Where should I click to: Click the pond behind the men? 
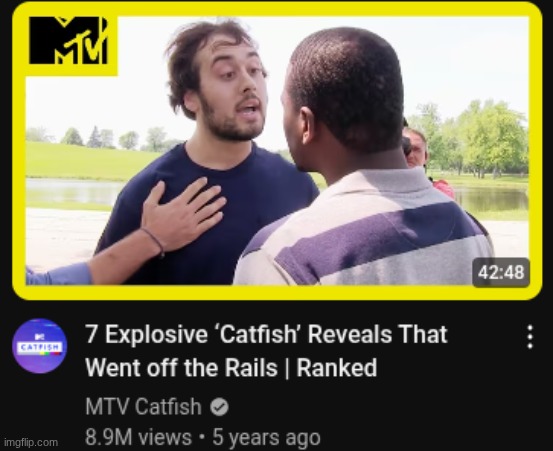coord(492,198)
